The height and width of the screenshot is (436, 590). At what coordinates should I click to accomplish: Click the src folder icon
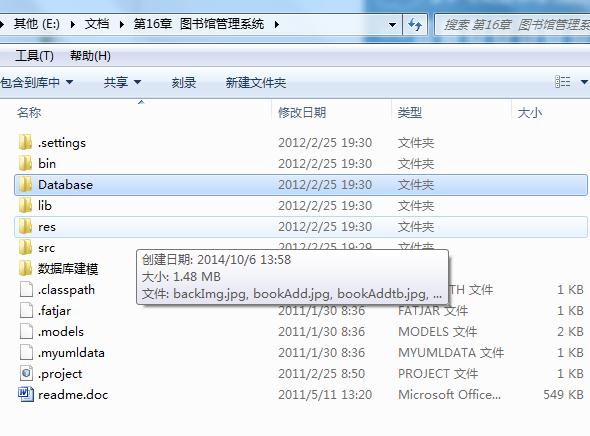click(25, 248)
